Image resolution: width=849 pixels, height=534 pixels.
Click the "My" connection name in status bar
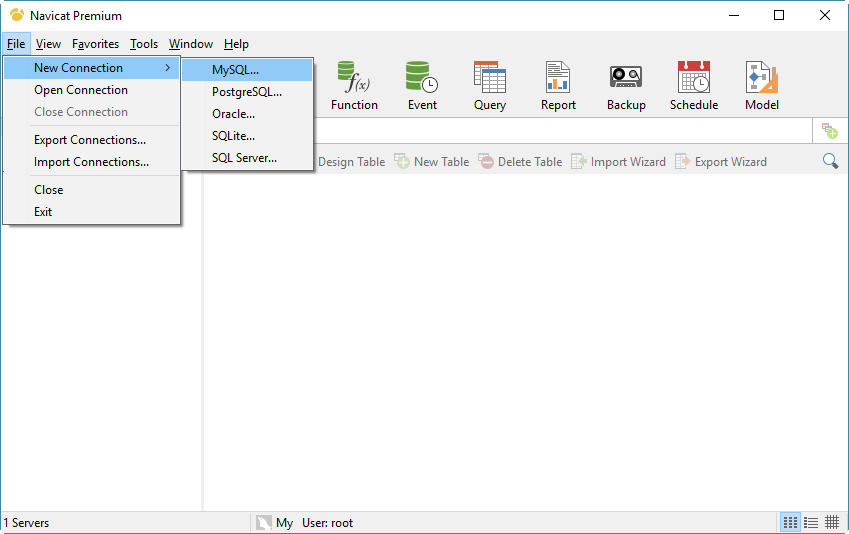(284, 523)
